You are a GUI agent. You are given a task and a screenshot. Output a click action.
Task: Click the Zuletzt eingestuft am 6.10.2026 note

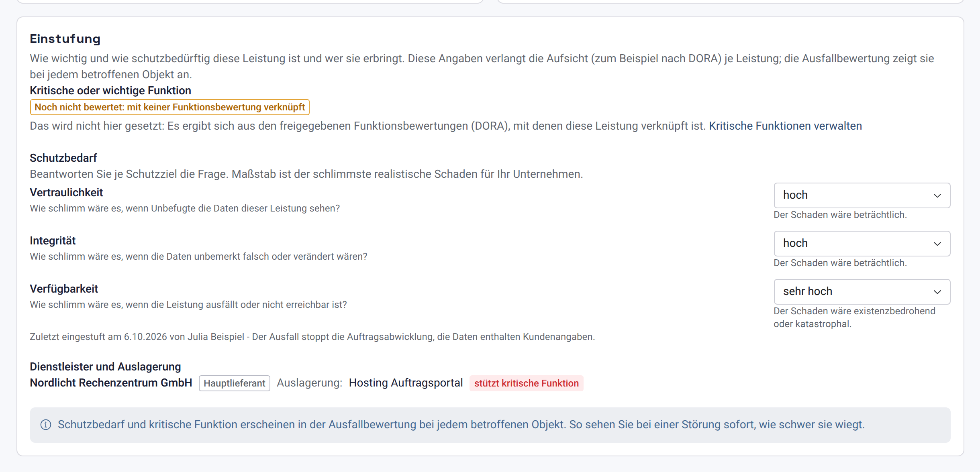pos(312,337)
